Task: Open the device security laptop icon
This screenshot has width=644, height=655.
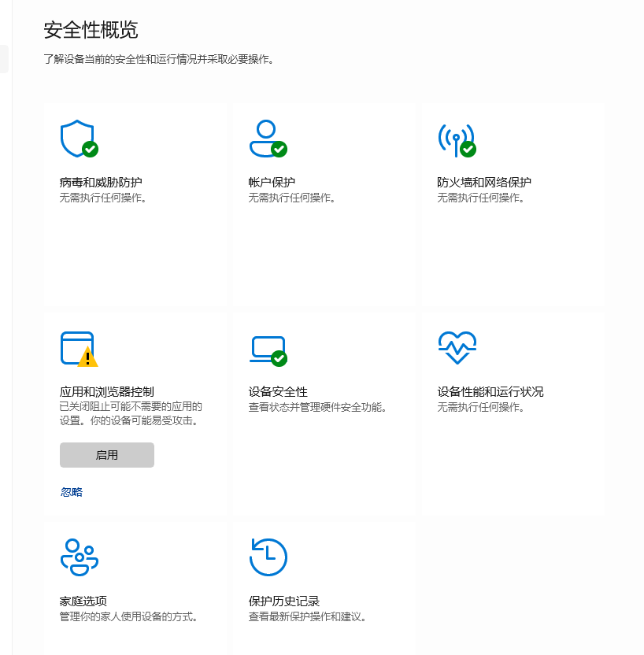Action: pyautogui.click(x=268, y=351)
